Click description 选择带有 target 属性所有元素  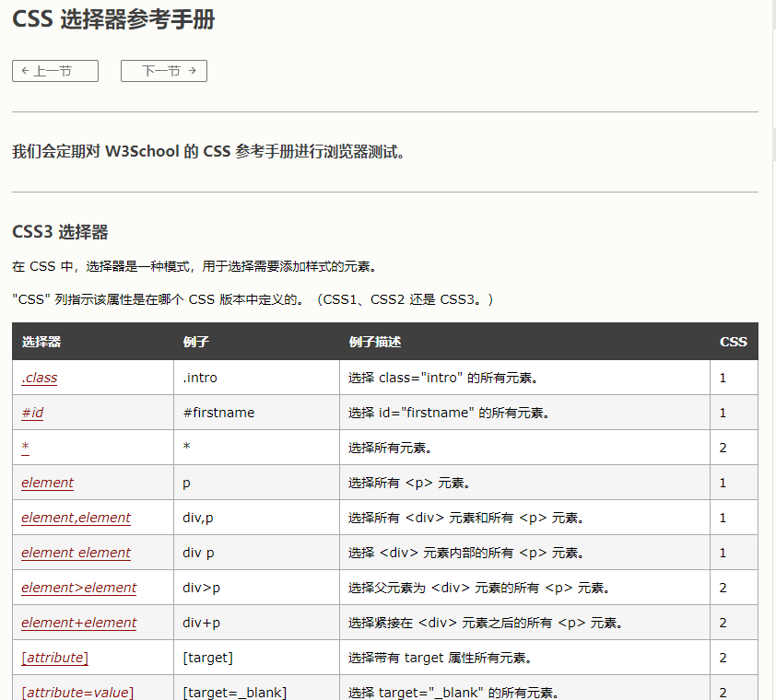(440, 658)
